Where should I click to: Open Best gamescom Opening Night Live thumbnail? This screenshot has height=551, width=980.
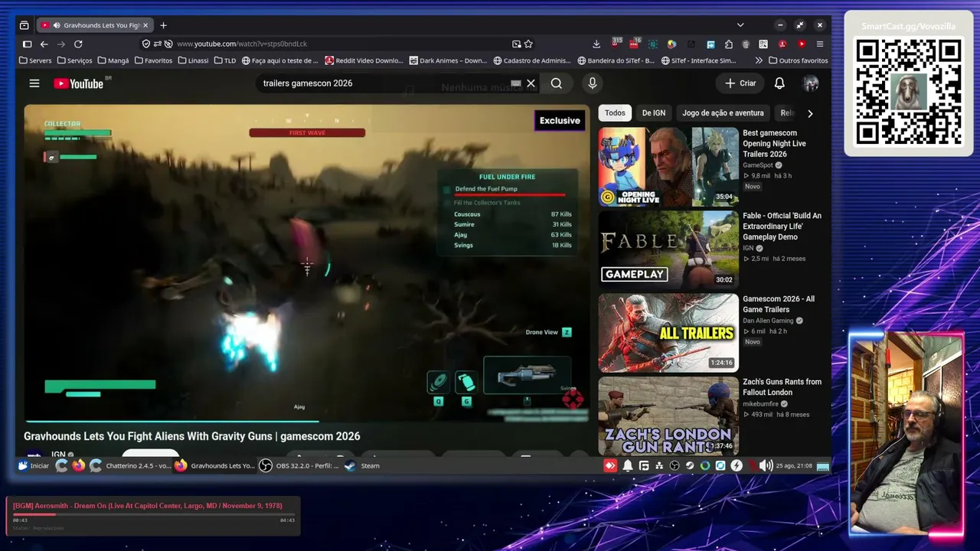(668, 167)
